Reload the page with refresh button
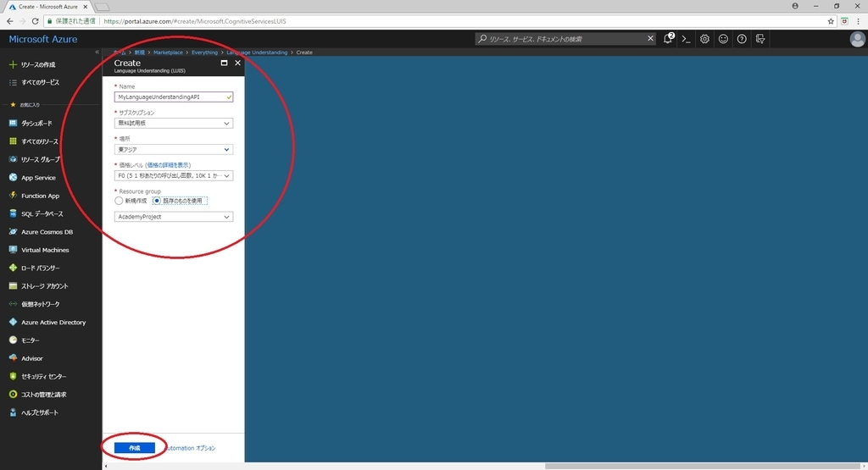Viewport: 868px width, 470px height. coord(35,21)
